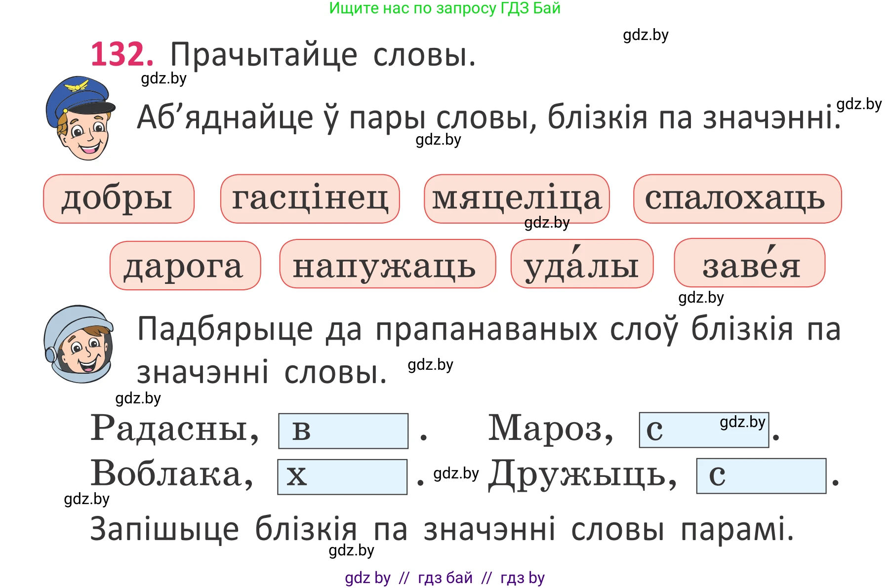Viewport: 891px width, 588px height.
Task: Click the blank box after 'Мароз'
Action: 704,430
